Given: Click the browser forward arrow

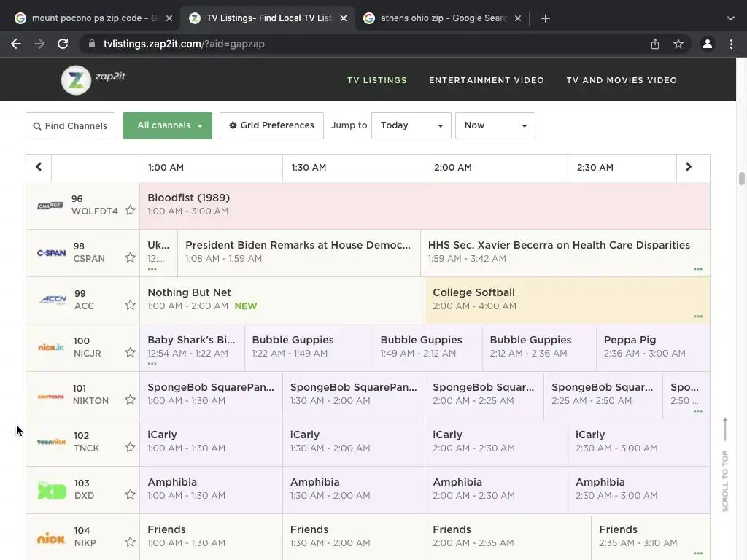Looking at the screenshot, I should point(39,44).
